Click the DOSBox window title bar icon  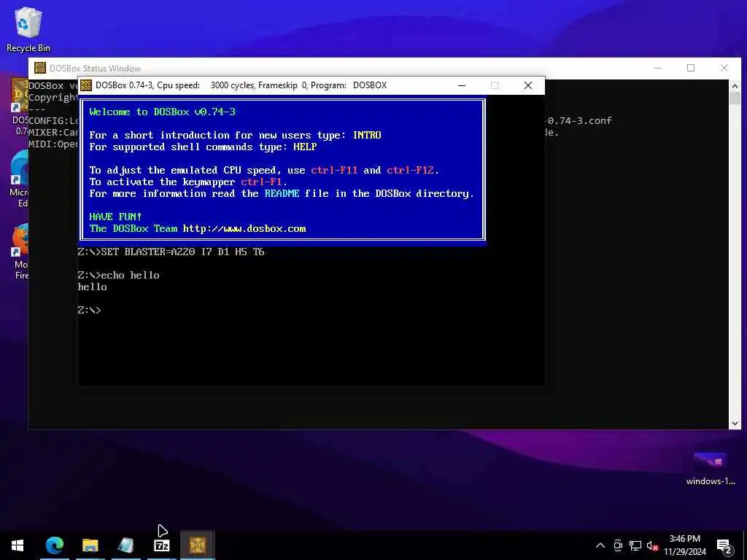tap(86, 85)
